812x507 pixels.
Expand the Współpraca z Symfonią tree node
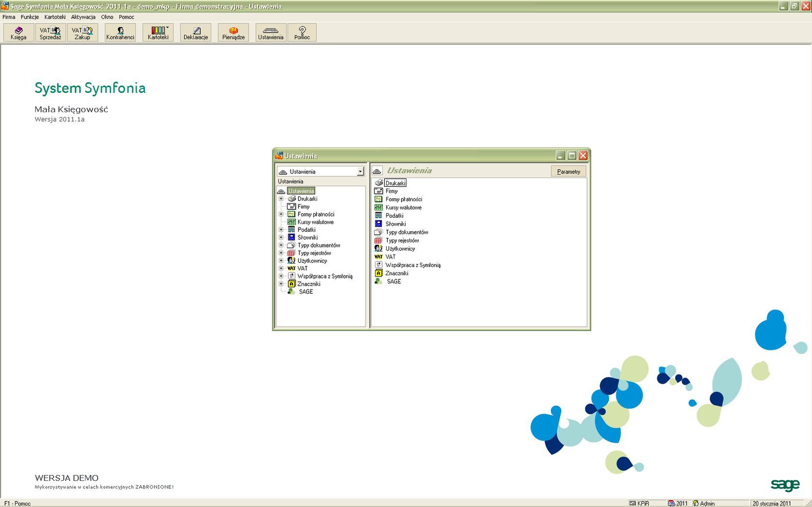coord(281,276)
